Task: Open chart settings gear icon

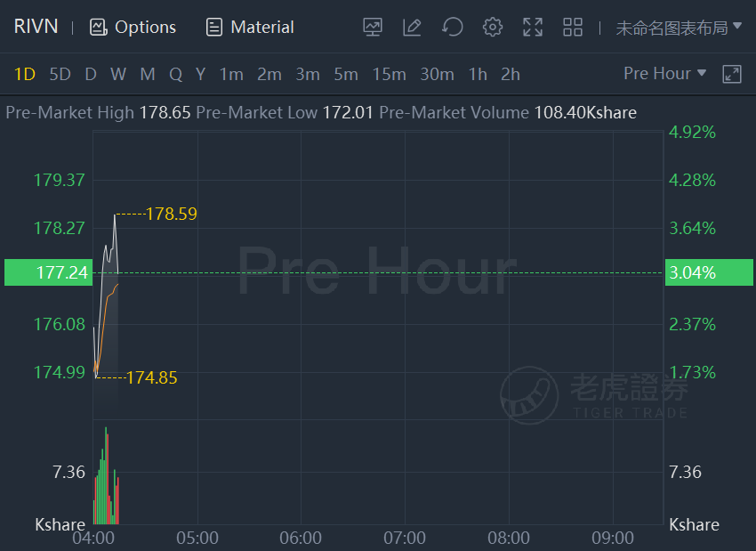Action: click(492, 27)
